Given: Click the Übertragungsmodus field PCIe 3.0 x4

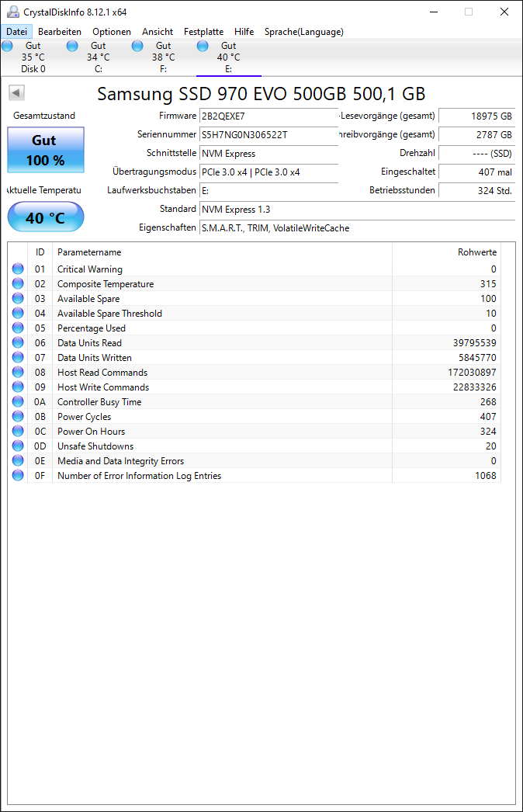Looking at the screenshot, I should [x=268, y=172].
